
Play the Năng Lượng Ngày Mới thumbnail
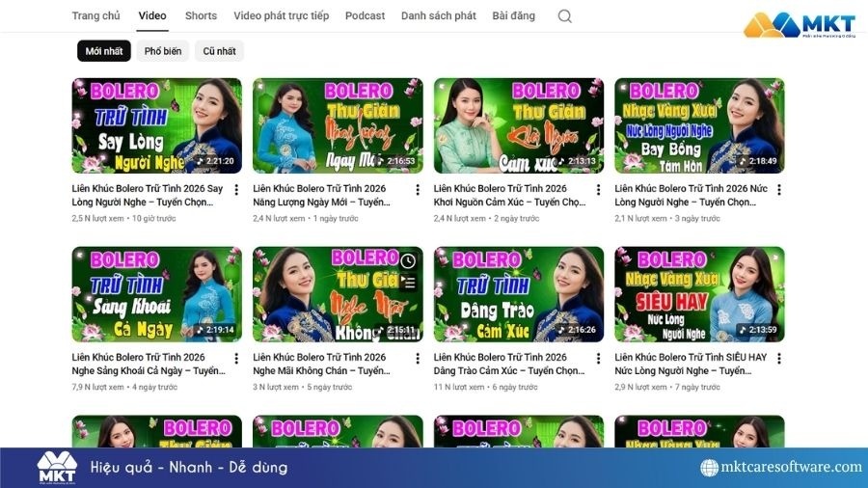pos(338,125)
